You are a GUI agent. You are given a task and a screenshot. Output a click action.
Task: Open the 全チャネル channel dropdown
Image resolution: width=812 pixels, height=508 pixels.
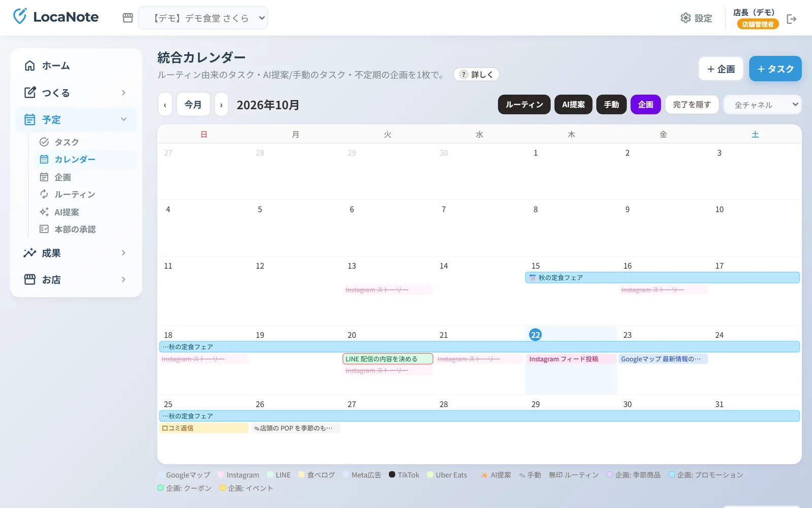[x=762, y=105]
